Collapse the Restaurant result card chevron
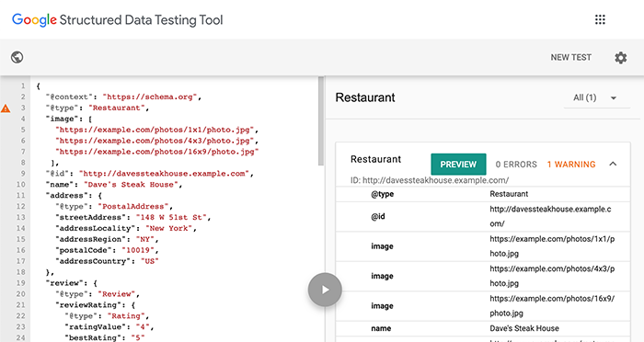This screenshot has height=342, width=644. coord(613,164)
